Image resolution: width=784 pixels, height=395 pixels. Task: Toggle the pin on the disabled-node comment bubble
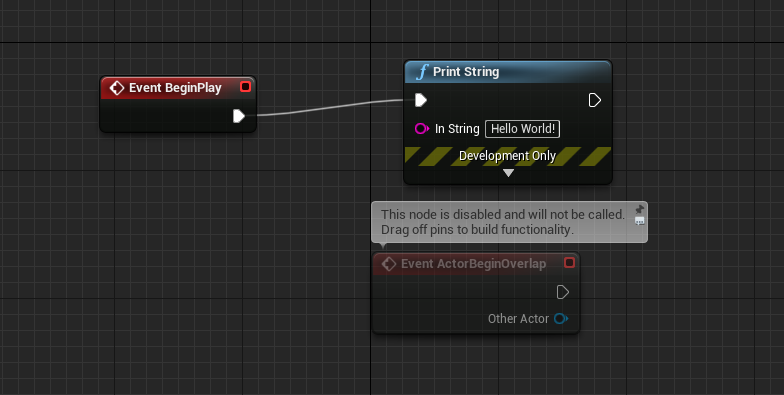click(x=640, y=209)
